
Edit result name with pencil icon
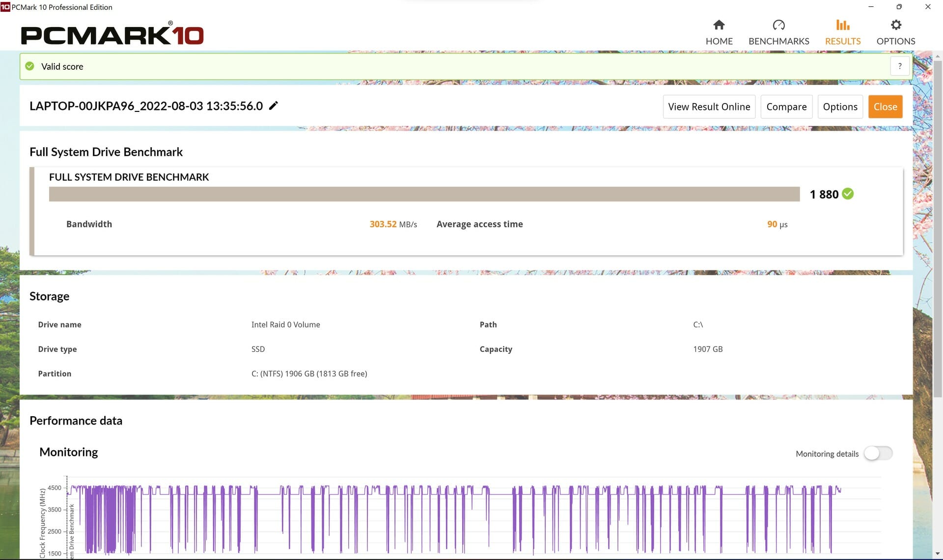pyautogui.click(x=274, y=106)
